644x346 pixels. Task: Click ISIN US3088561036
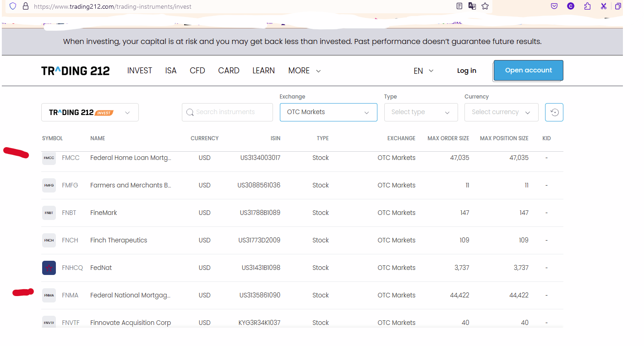(259, 185)
